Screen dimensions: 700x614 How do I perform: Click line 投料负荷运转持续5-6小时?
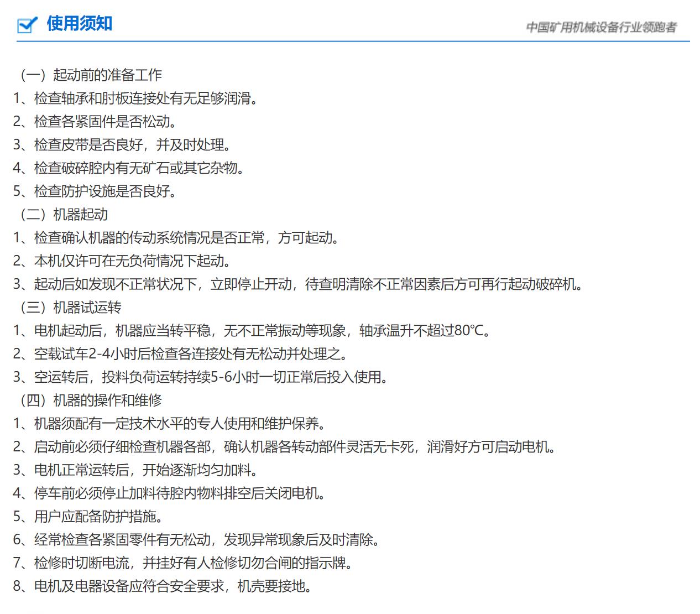pos(201,377)
